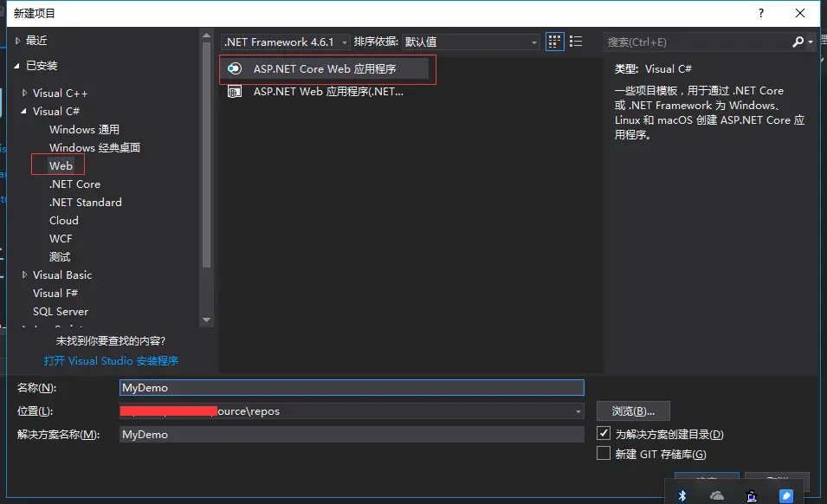Image resolution: width=827 pixels, height=504 pixels.
Task: Click the Bluetooth tray icon
Action: point(682,495)
